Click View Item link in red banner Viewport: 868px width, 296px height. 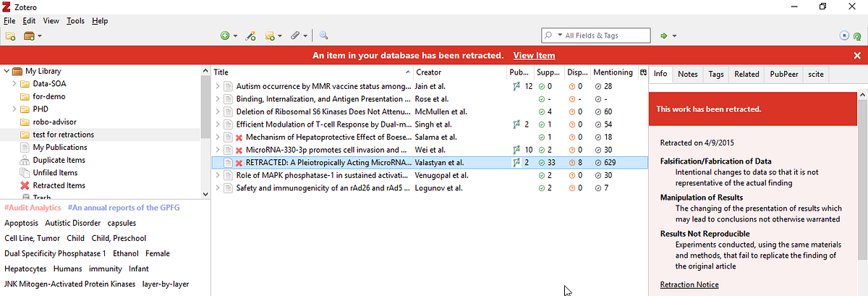point(535,56)
